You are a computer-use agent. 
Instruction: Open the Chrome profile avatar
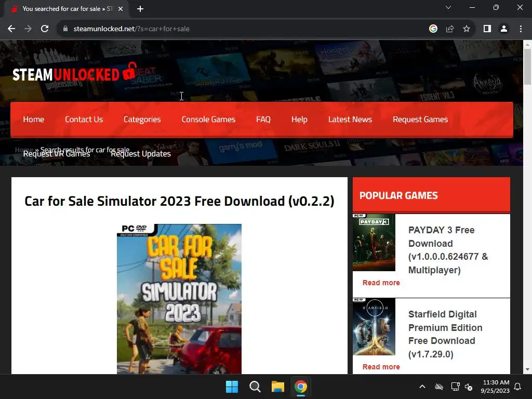[x=504, y=29]
